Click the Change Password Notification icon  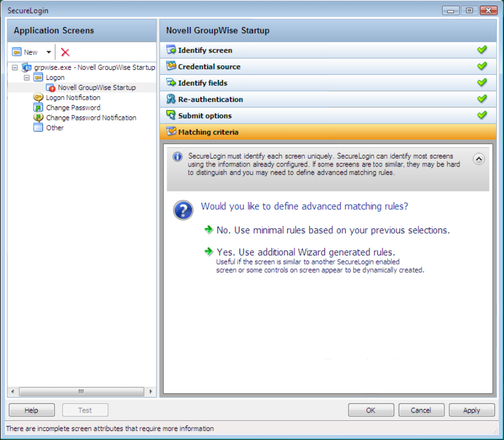(38, 118)
